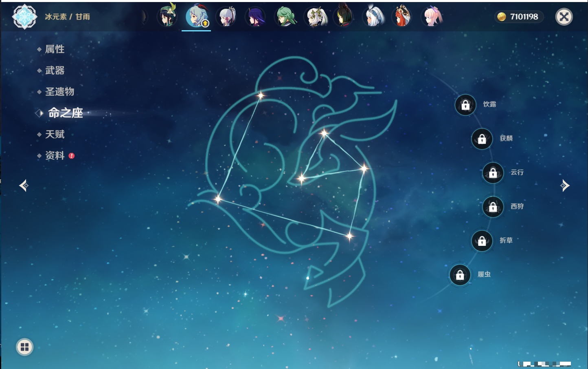Click the 冰元素 / 甘雨 title text

[x=67, y=17]
